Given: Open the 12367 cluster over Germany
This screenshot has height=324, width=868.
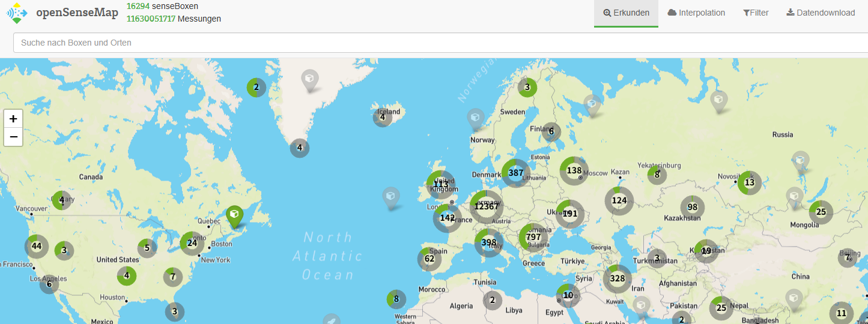Looking at the screenshot, I should coord(486,206).
